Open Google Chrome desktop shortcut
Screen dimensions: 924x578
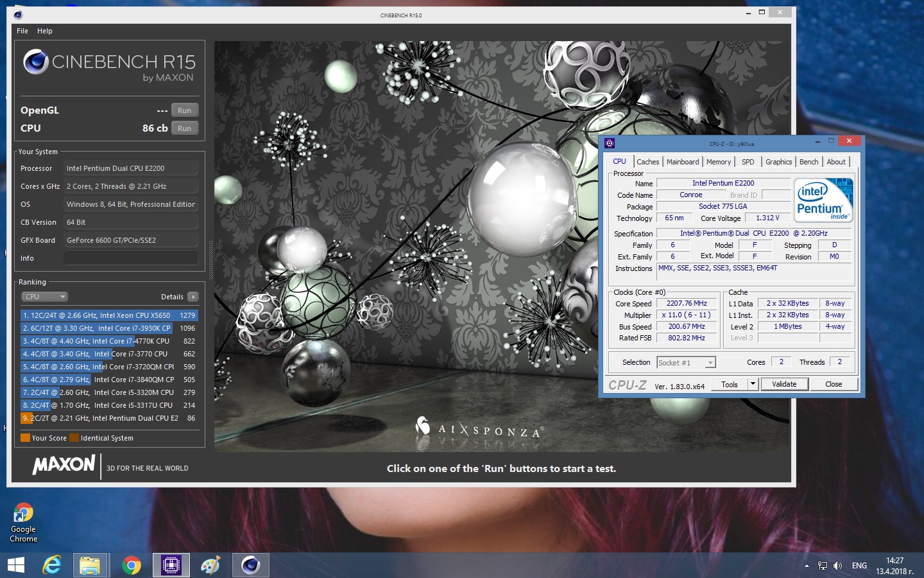[24, 522]
